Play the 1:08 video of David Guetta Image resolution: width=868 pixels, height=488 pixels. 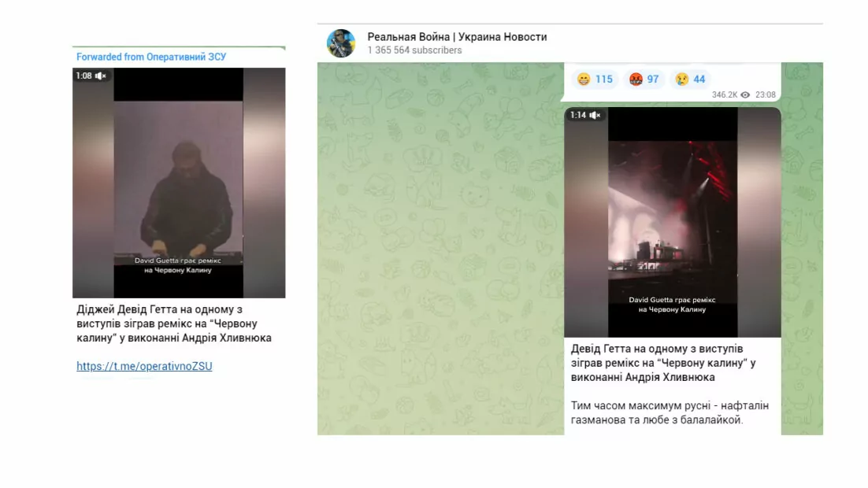coord(179,183)
